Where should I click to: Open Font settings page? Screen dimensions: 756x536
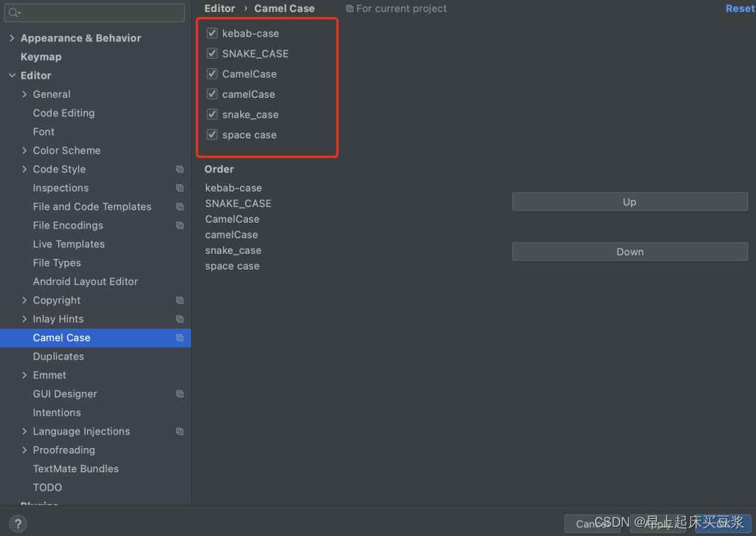[x=43, y=132]
